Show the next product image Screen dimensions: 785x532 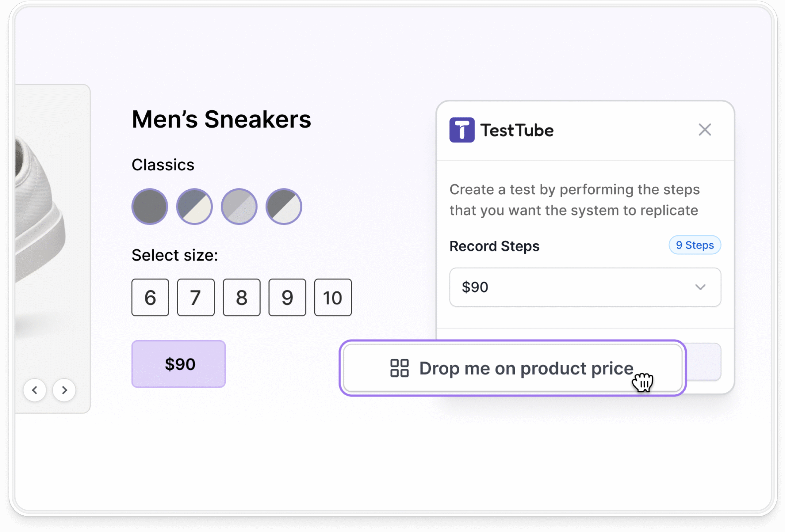[64, 390]
